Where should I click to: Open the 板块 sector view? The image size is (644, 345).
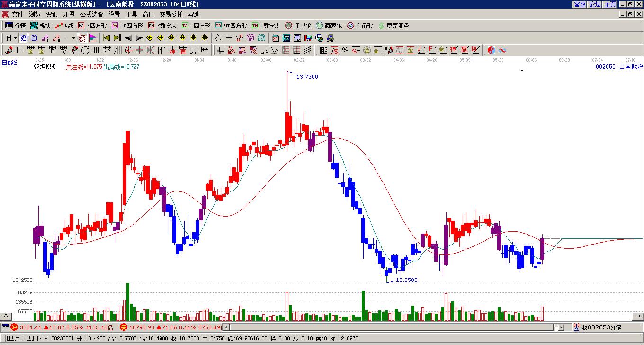click(x=41, y=26)
